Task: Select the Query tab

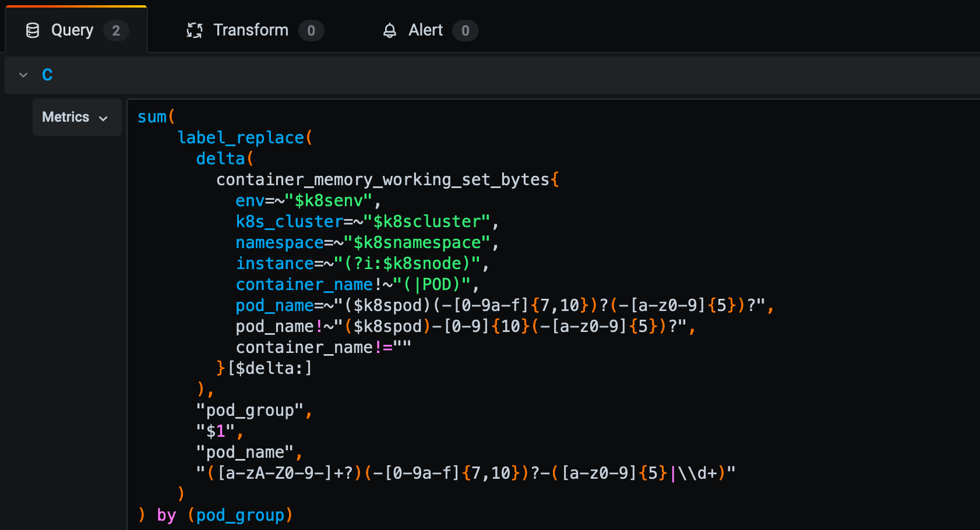Action: (72, 30)
